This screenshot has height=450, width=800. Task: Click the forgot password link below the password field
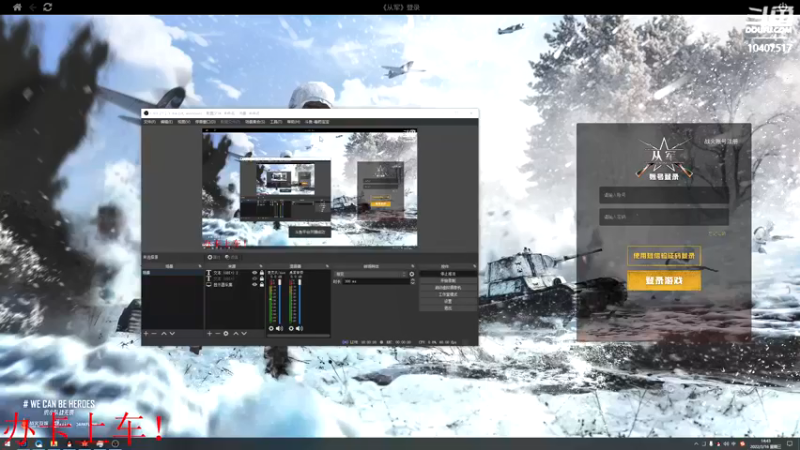[717, 233]
